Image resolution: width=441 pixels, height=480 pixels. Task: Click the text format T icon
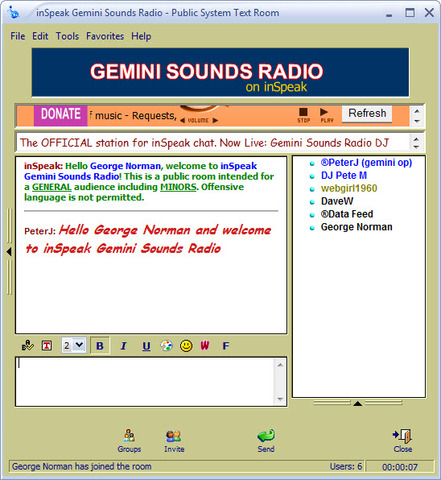coord(47,346)
